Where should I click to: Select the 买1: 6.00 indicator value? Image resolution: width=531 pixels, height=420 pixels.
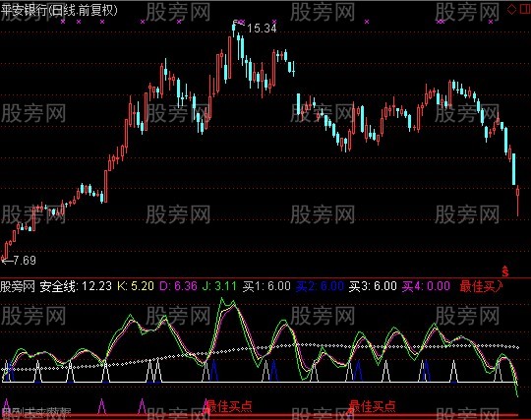266,286
